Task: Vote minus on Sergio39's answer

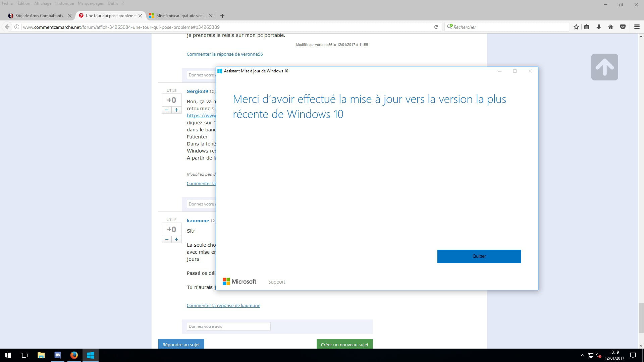Action: [167, 110]
